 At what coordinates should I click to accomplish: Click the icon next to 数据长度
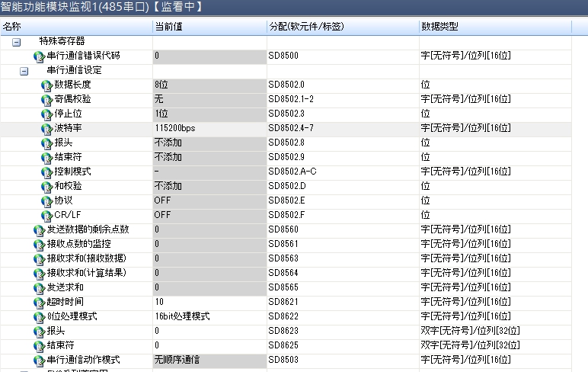46,85
